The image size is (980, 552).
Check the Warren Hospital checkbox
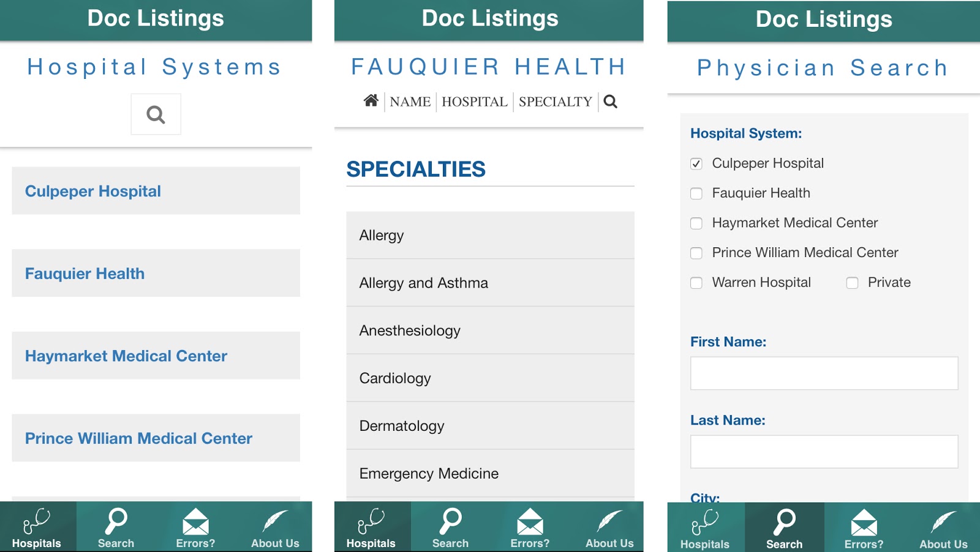(696, 283)
